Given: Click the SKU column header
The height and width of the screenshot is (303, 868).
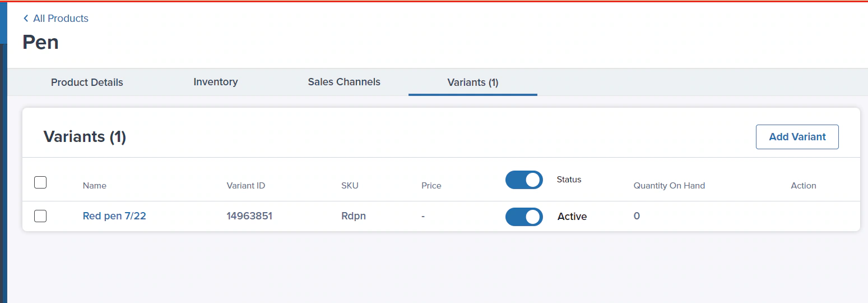Looking at the screenshot, I should pos(350,186).
